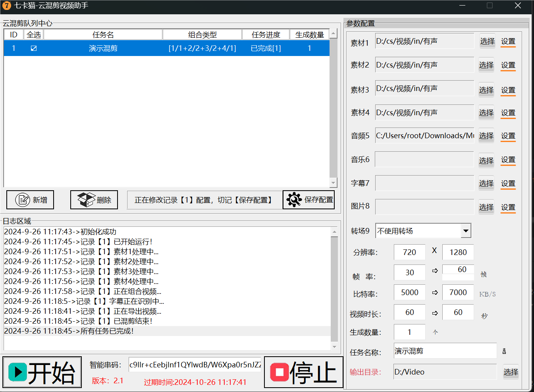Image resolution: width=534 pixels, height=392 pixels.
Task: Click 选择 for 音频5
Action: pyautogui.click(x=486, y=136)
